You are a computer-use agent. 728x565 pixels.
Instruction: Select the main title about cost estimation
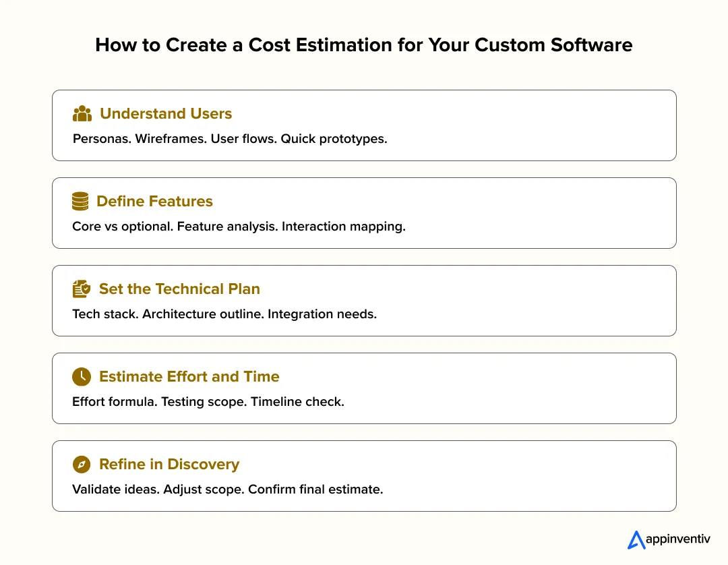pos(363,45)
